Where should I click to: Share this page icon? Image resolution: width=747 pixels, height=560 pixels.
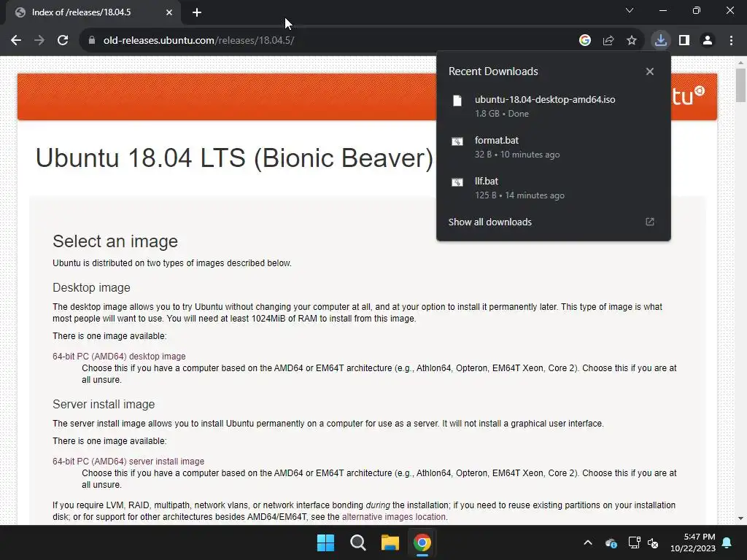(x=608, y=41)
